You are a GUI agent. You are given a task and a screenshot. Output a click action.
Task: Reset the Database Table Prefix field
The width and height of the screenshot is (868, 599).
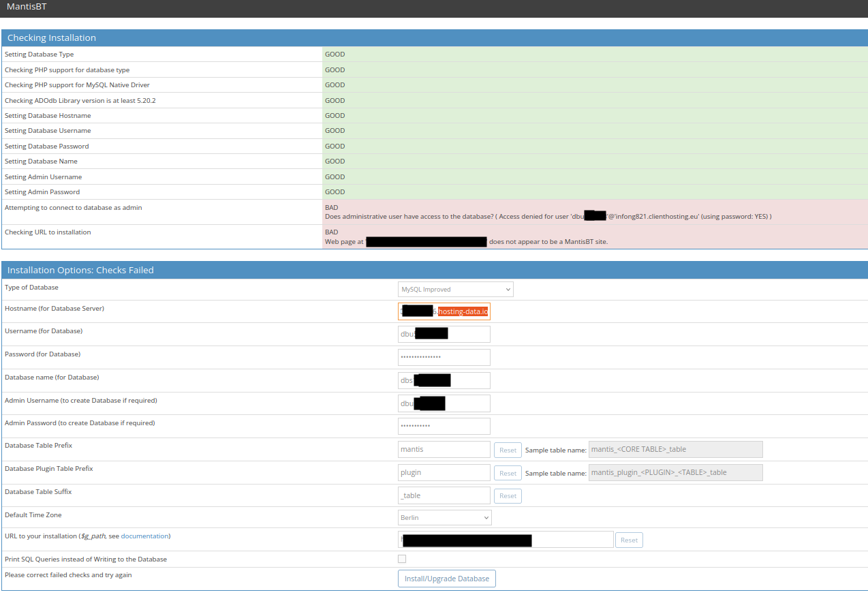pos(507,449)
